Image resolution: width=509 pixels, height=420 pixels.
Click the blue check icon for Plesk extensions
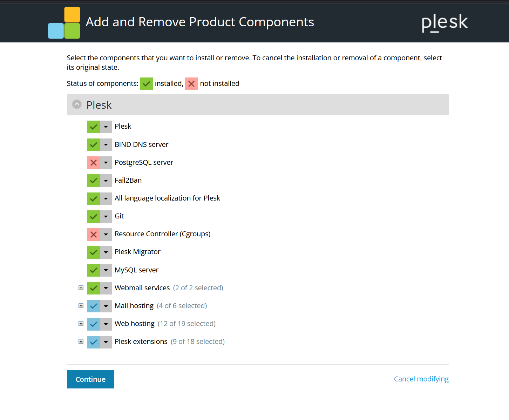pos(94,342)
